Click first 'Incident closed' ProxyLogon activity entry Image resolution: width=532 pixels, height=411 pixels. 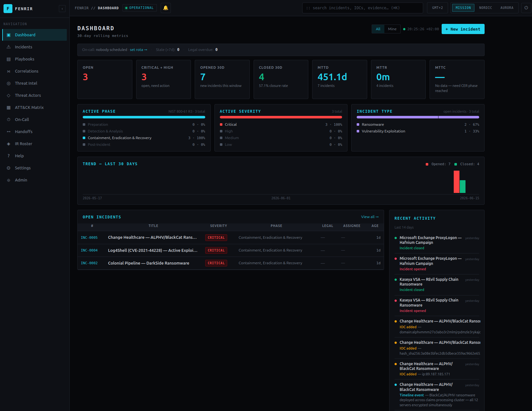(437, 243)
